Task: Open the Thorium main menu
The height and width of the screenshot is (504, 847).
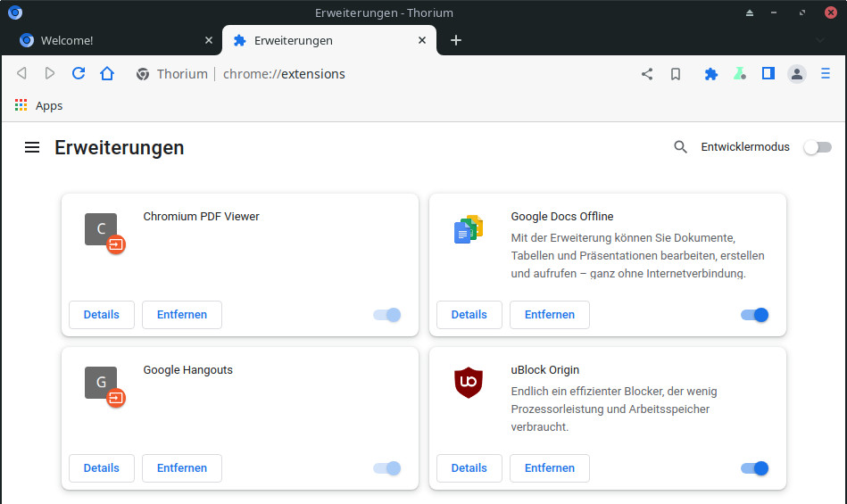Action: 825,73
